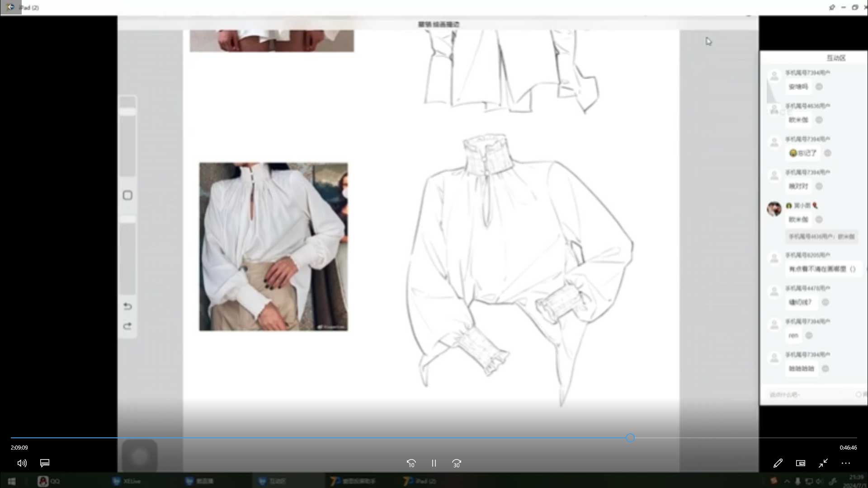The height and width of the screenshot is (488, 868).
Task: Click iPad (2) taskbar item
Action: (x=420, y=481)
